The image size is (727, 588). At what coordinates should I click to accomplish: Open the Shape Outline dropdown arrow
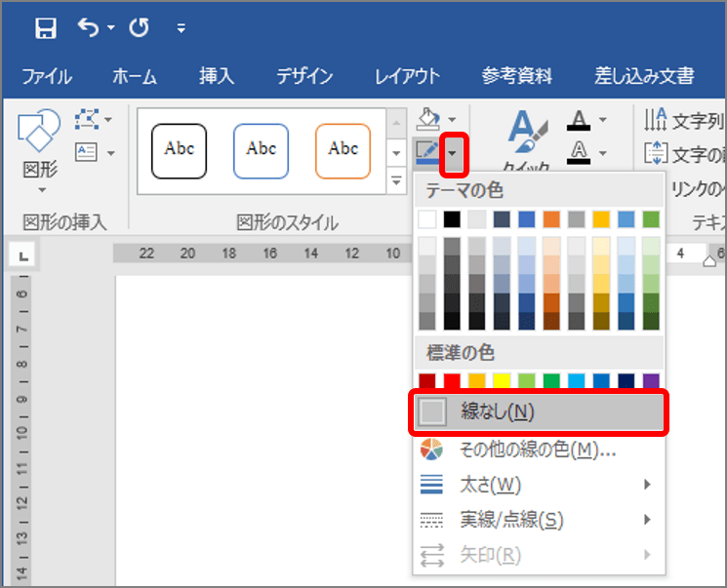click(x=454, y=153)
